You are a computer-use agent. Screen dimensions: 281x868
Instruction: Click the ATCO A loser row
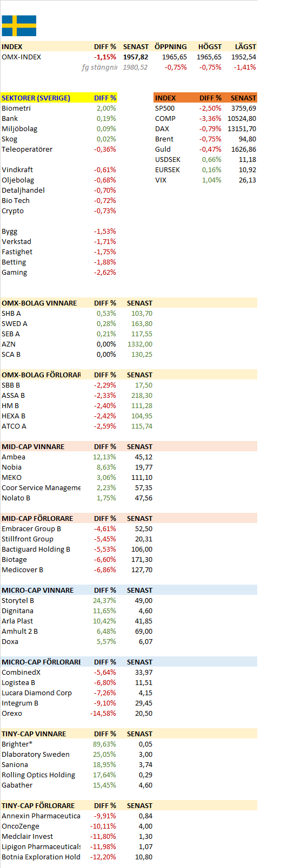pyautogui.click(x=77, y=426)
